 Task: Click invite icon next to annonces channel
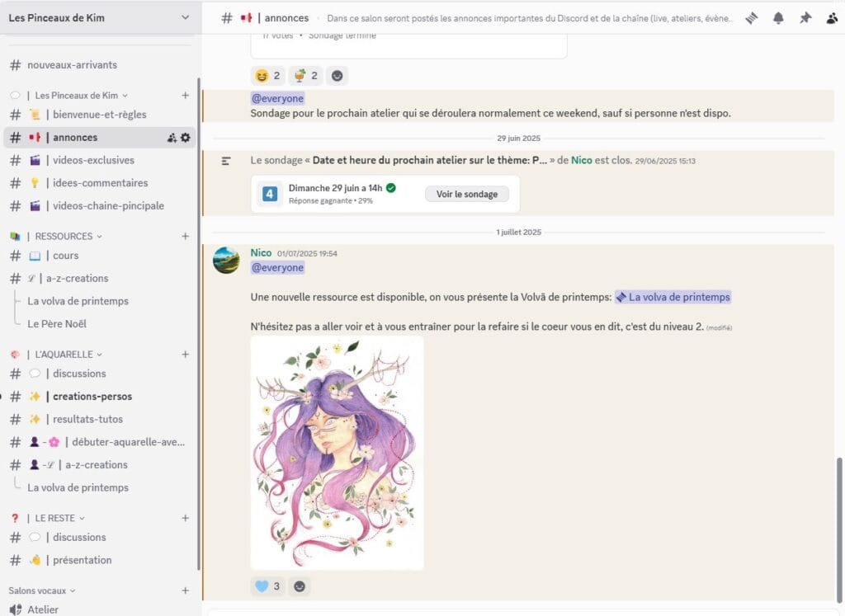(172, 138)
